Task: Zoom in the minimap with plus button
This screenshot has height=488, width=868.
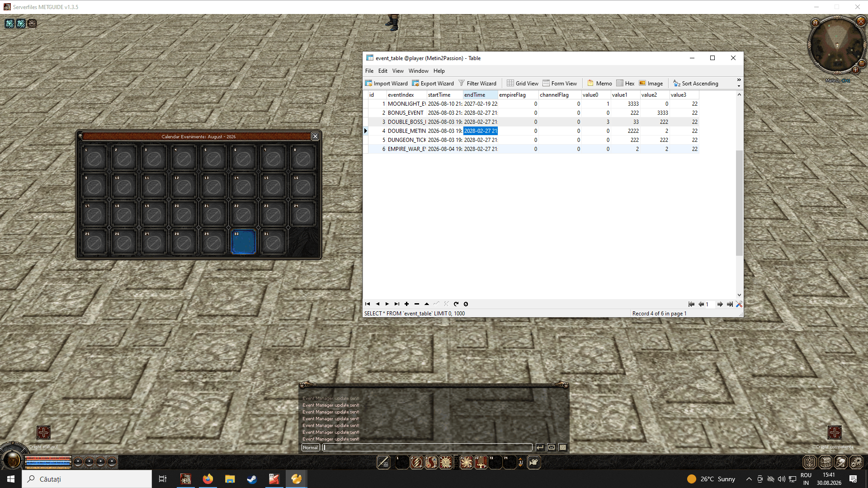Action: (x=856, y=70)
